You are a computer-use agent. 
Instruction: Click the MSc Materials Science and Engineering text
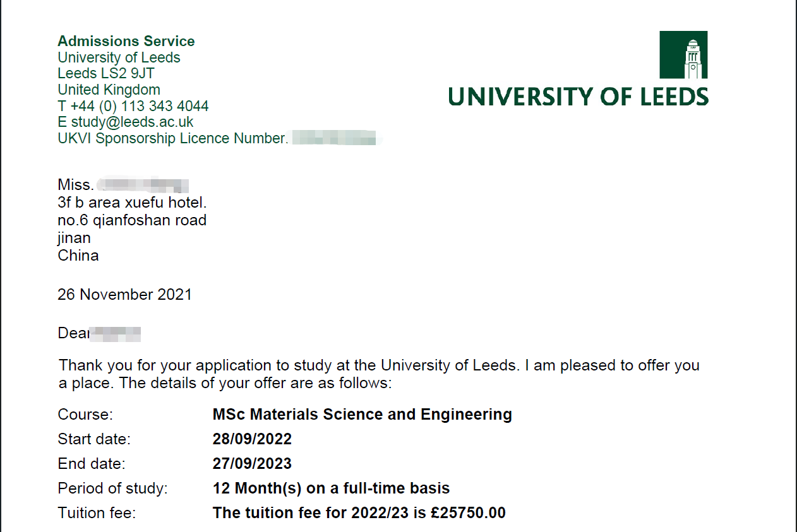coord(362,415)
